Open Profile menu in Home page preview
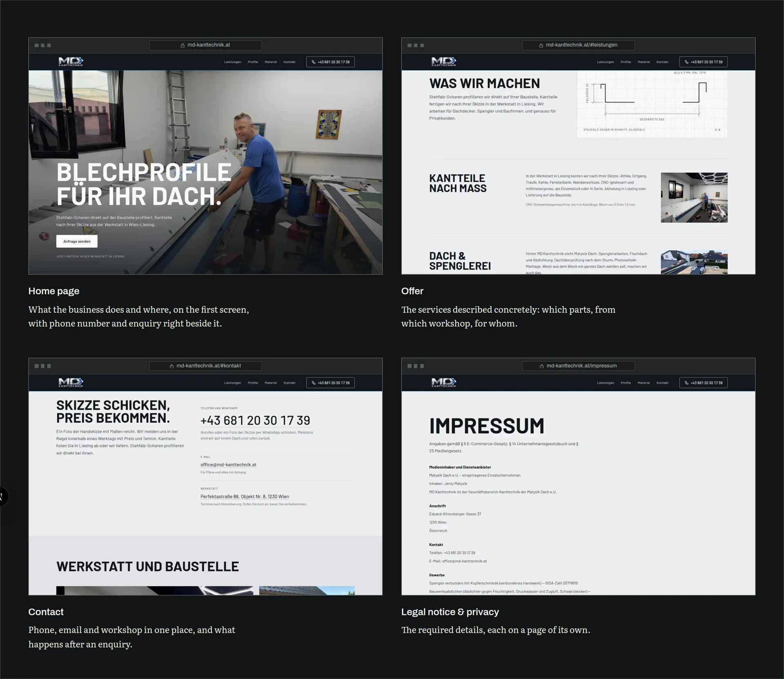Image resolution: width=784 pixels, height=679 pixels. [253, 62]
